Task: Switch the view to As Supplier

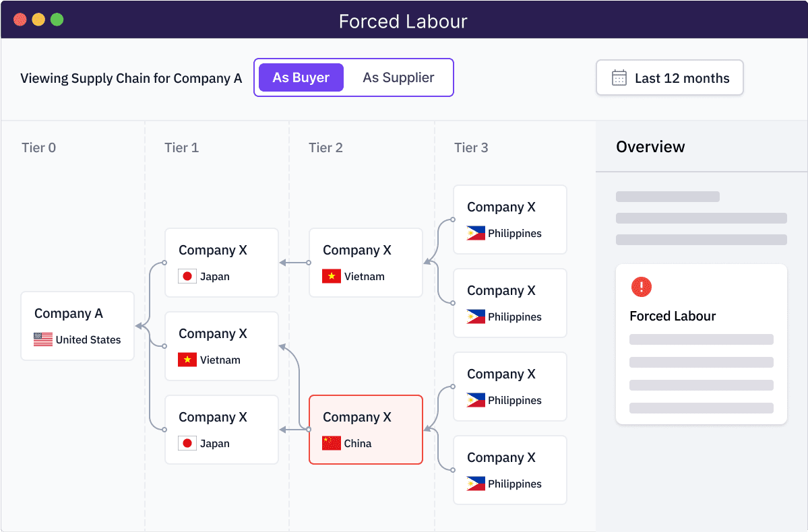Action: pyautogui.click(x=398, y=77)
